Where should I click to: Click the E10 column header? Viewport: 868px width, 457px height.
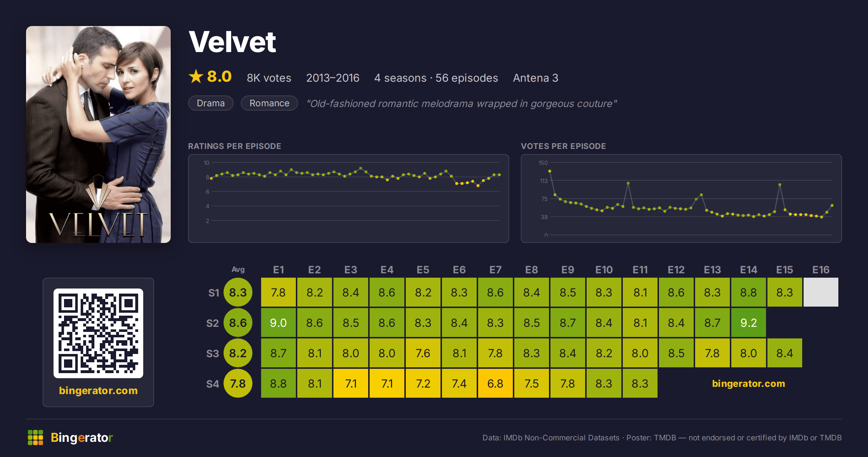604,270
